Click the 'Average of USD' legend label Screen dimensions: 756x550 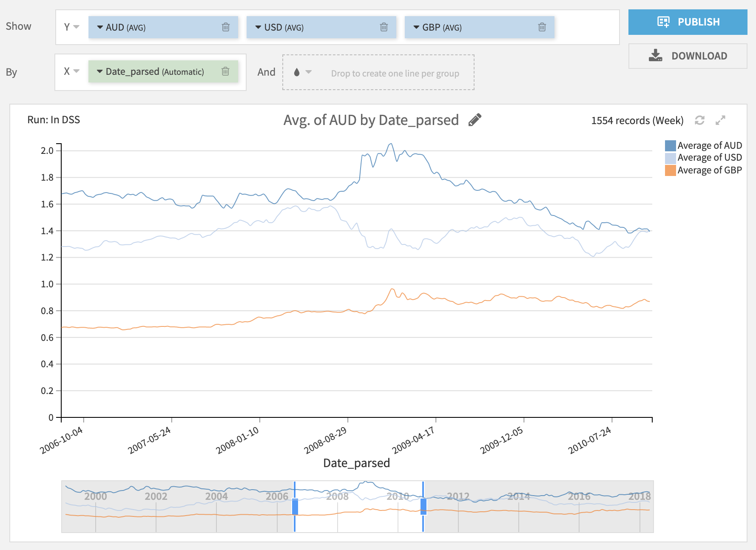(710, 158)
